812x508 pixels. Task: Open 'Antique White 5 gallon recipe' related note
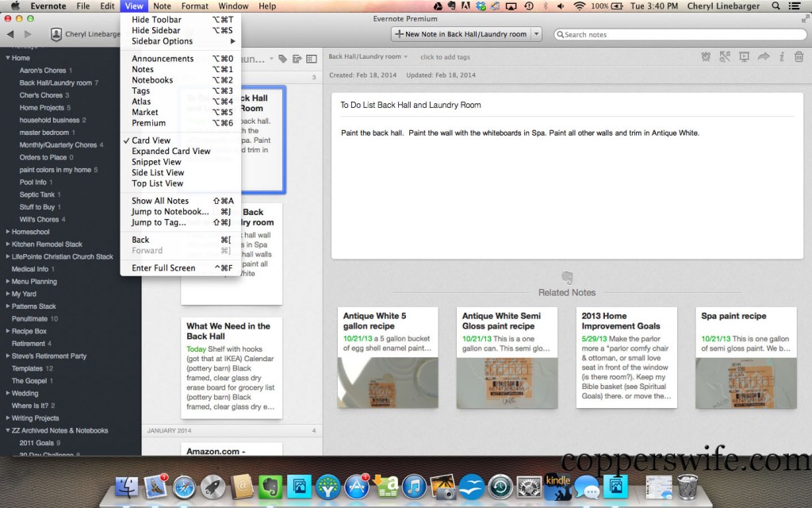click(x=388, y=358)
